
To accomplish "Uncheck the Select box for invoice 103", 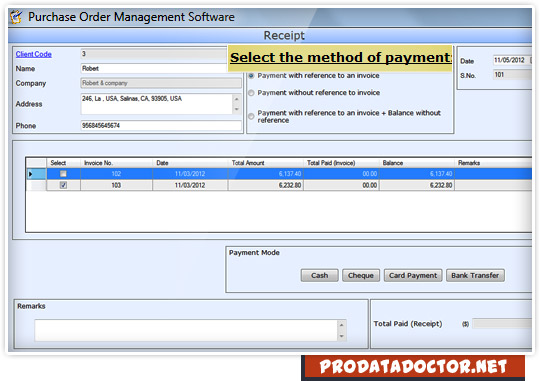I will [63, 185].
